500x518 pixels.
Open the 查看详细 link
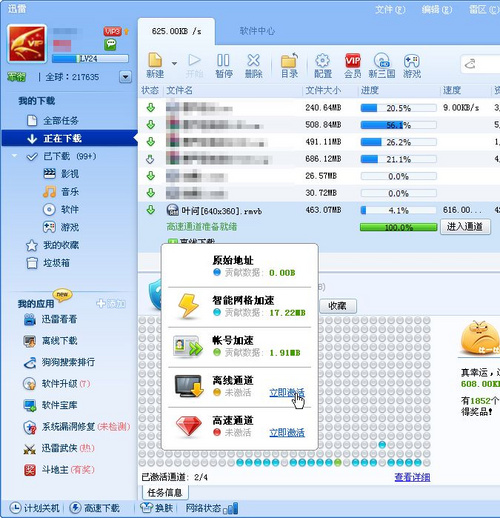pos(412,477)
